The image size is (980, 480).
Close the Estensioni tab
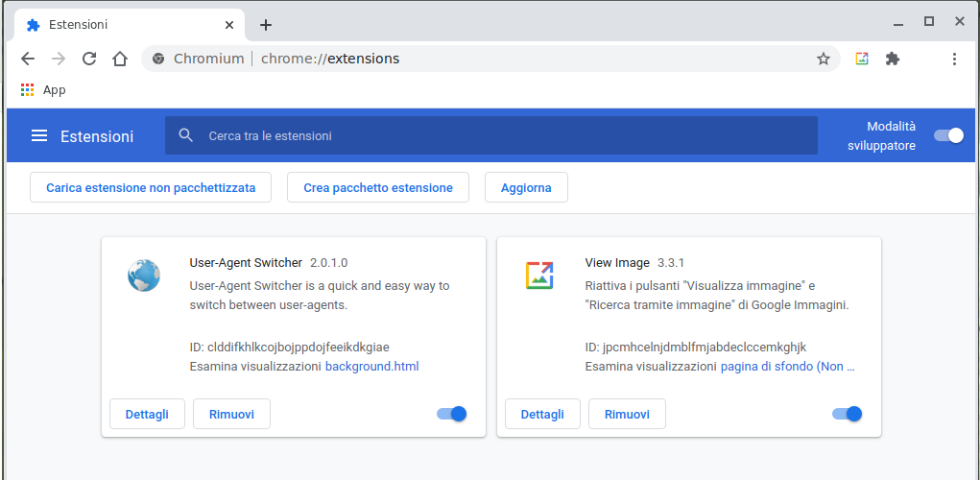(229, 25)
